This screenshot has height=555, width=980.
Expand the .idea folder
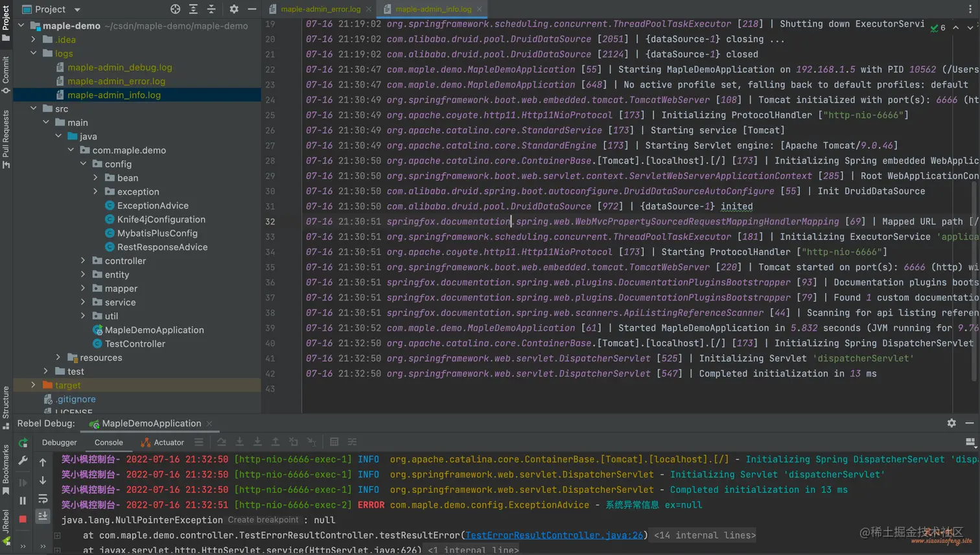pyautogui.click(x=34, y=40)
